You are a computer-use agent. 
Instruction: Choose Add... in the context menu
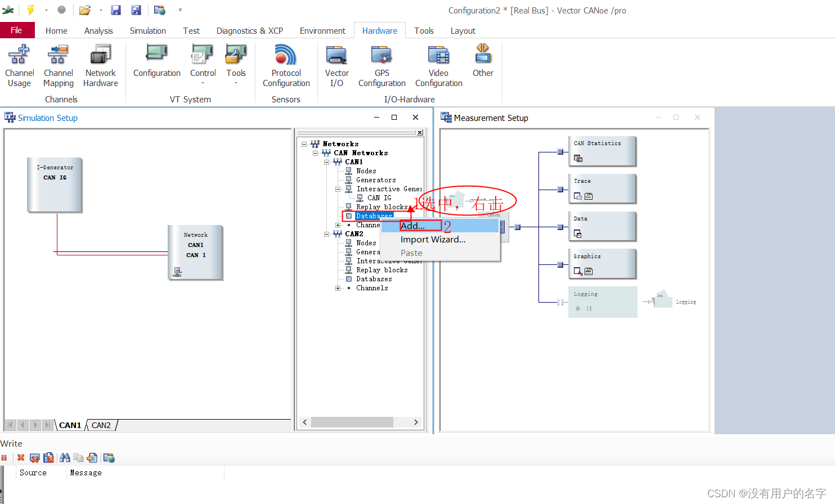[440, 226]
